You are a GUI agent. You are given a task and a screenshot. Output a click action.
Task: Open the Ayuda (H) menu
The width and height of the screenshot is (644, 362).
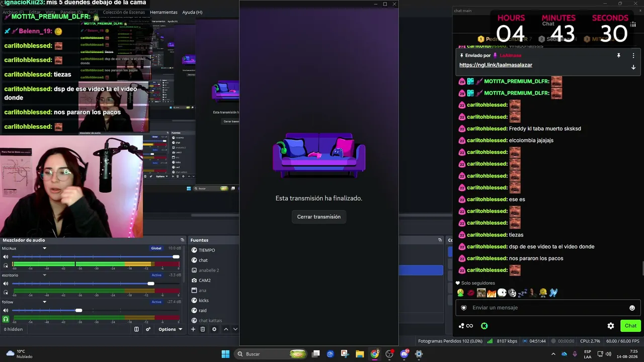pos(192,12)
